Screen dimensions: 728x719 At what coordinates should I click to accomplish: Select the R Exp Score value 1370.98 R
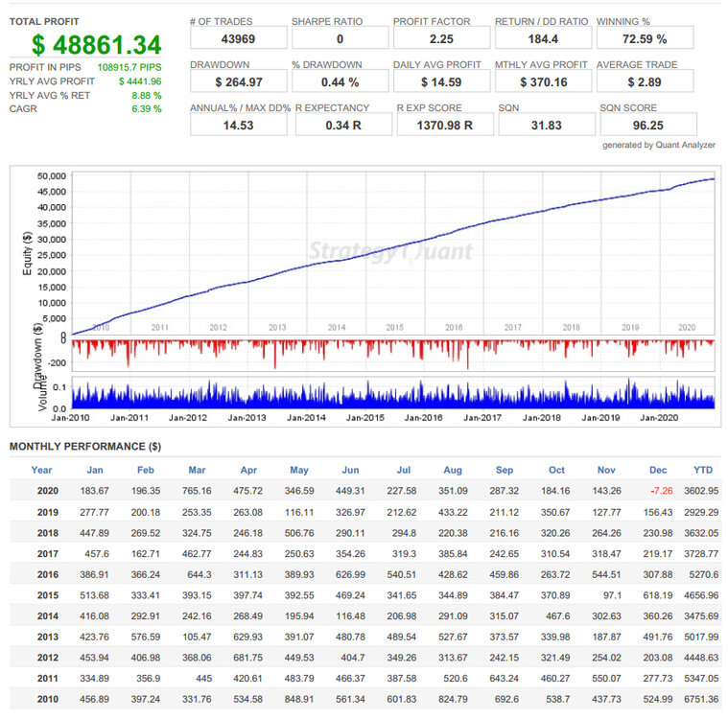coord(445,126)
